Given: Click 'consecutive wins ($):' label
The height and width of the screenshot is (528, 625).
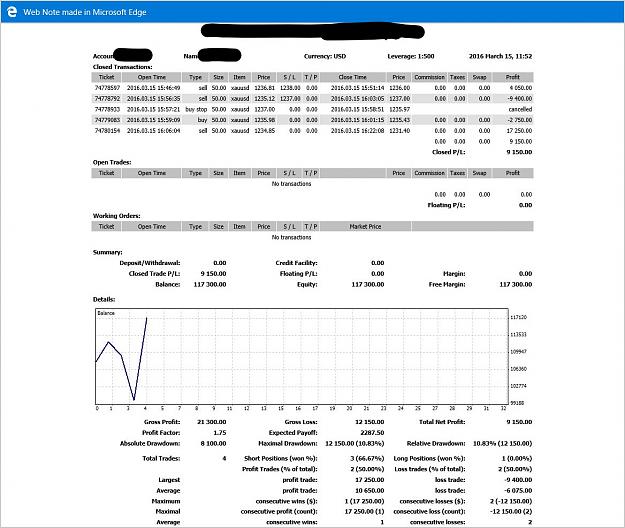Looking at the screenshot, I should (286, 502).
